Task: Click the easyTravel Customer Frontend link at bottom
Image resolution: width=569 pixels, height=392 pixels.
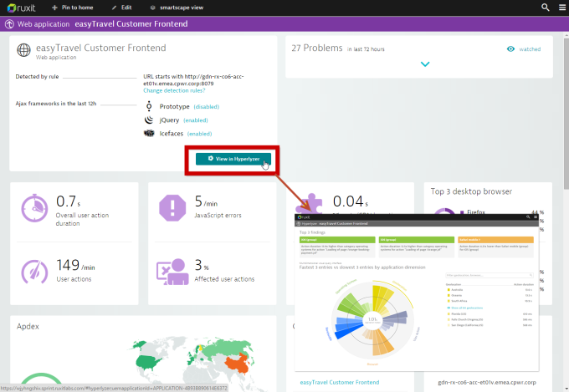Action: 340,382
